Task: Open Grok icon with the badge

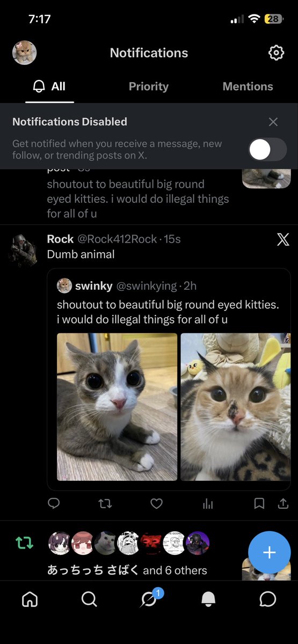Action: click(150, 598)
